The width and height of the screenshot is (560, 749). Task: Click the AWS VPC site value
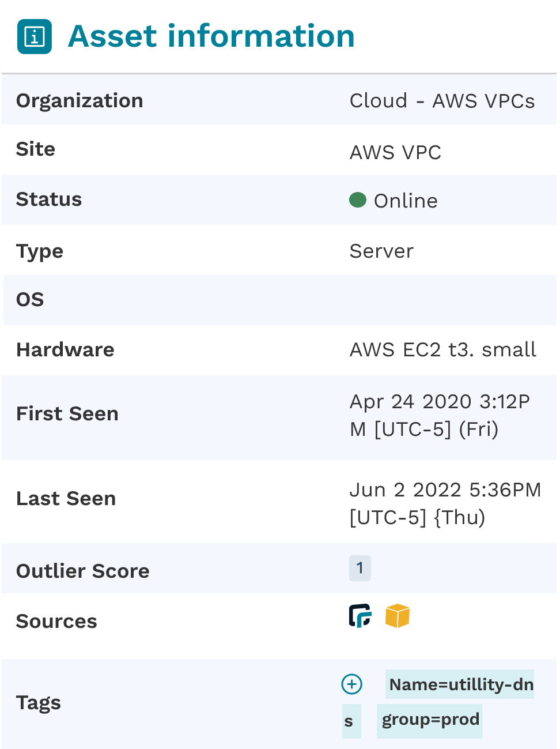click(396, 152)
